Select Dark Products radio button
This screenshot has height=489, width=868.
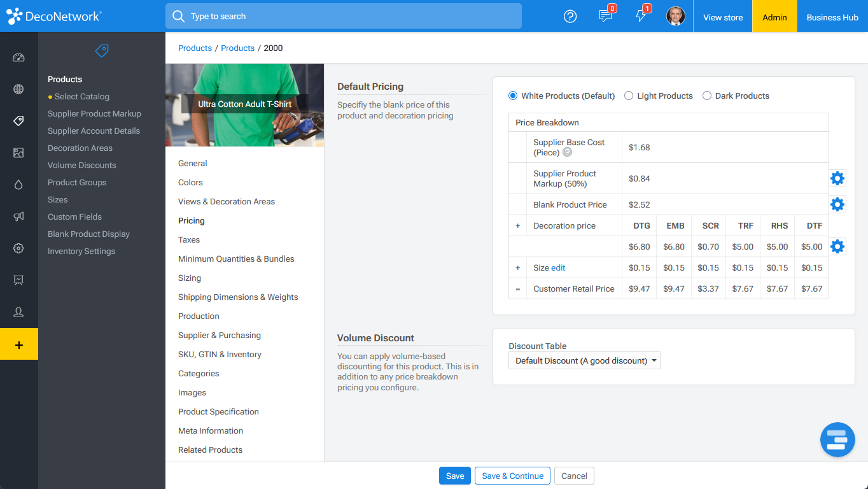click(707, 96)
